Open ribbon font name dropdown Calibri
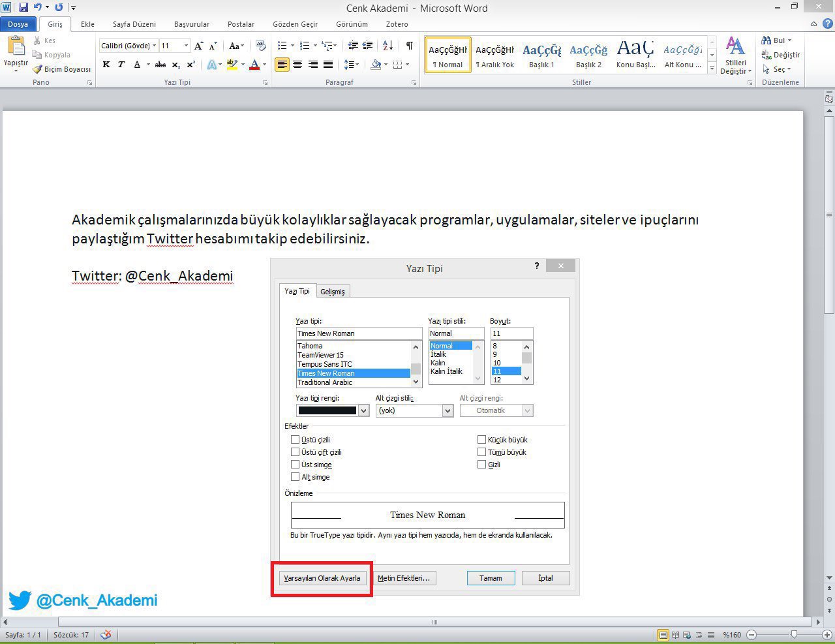The height and width of the screenshot is (644, 835). click(x=155, y=46)
